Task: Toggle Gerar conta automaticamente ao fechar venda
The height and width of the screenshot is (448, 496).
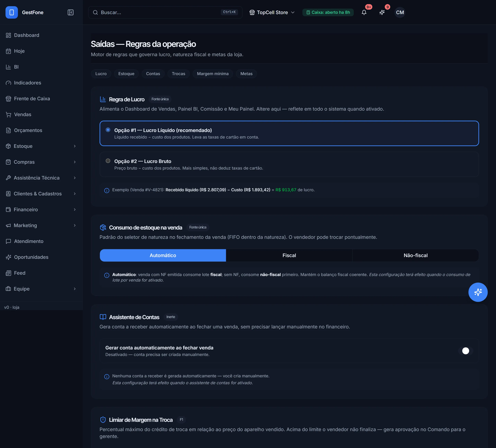Action: [x=466, y=351]
